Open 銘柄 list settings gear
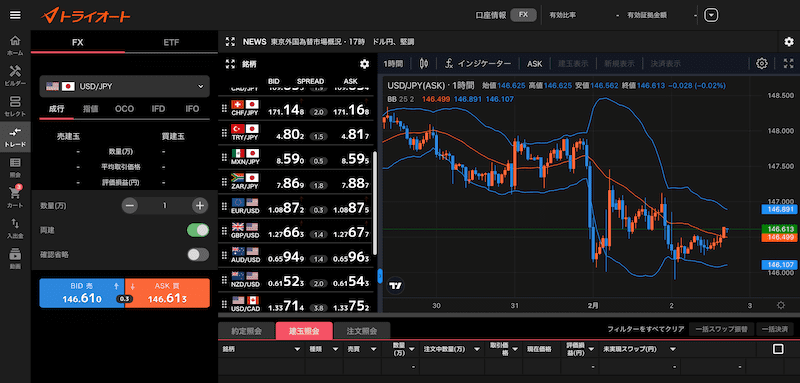This screenshot has height=383, width=800. click(364, 64)
